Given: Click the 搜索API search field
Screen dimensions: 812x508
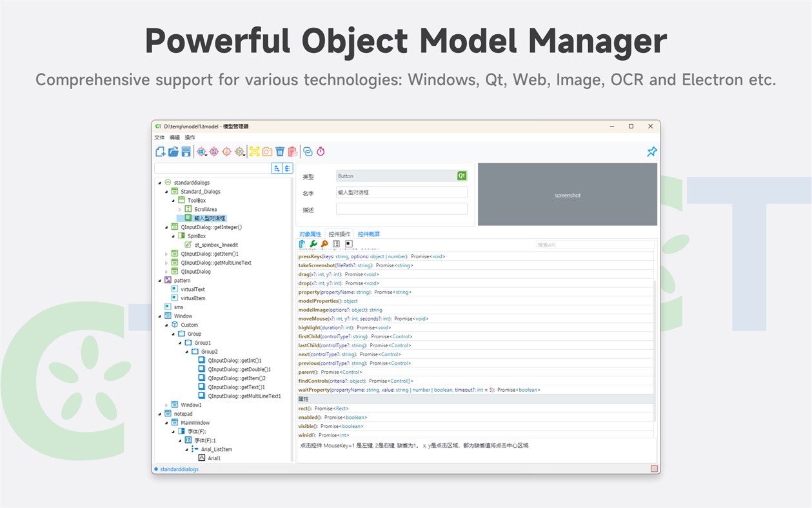Looking at the screenshot, I should tap(594, 245).
